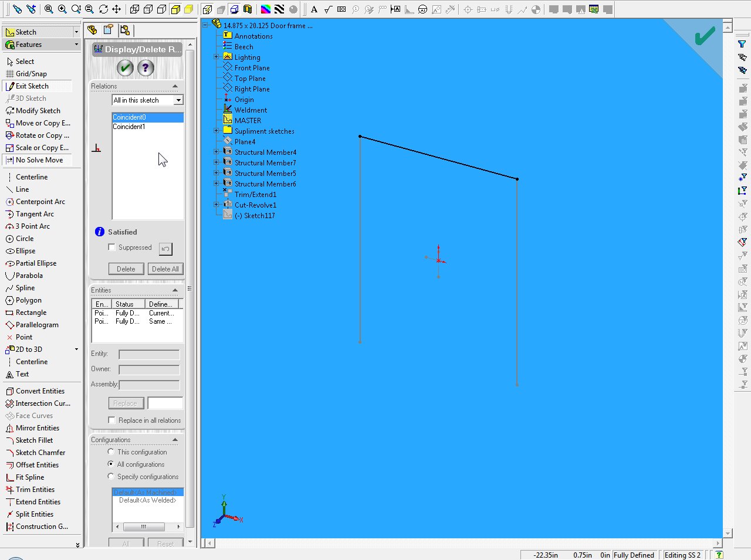Pick the Rectangle sketch tool
Screen dimensions: 751x560
pos(31,313)
